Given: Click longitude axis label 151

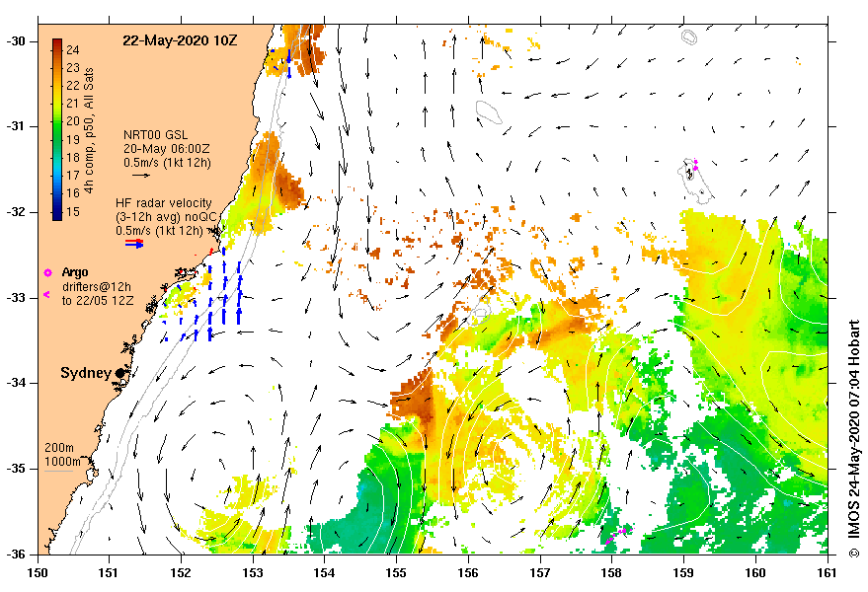Looking at the screenshot, I should [x=109, y=572].
